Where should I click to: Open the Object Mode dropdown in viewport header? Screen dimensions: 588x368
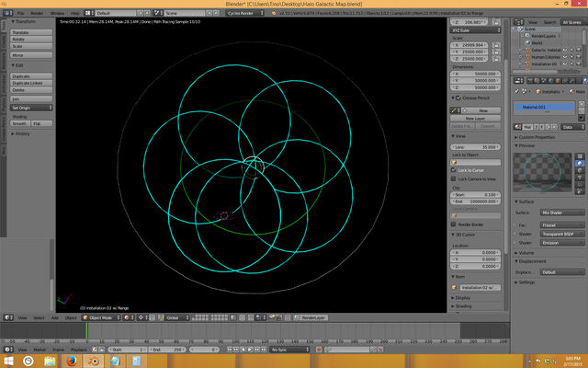pos(101,317)
